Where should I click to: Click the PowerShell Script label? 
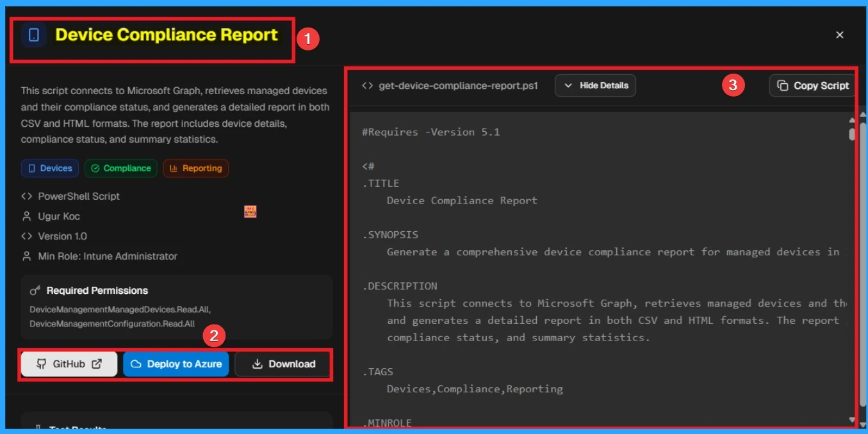click(79, 197)
